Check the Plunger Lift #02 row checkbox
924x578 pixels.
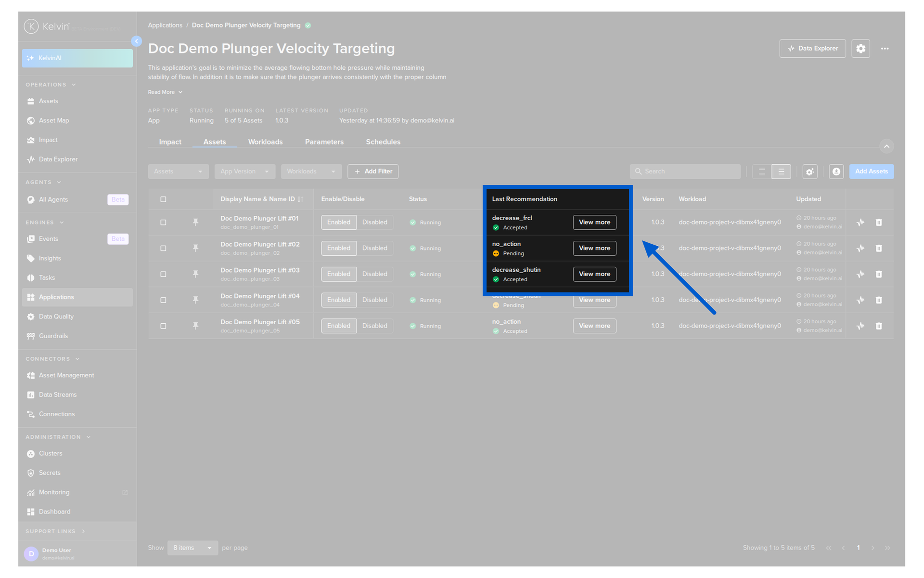pyautogui.click(x=163, y=249)
